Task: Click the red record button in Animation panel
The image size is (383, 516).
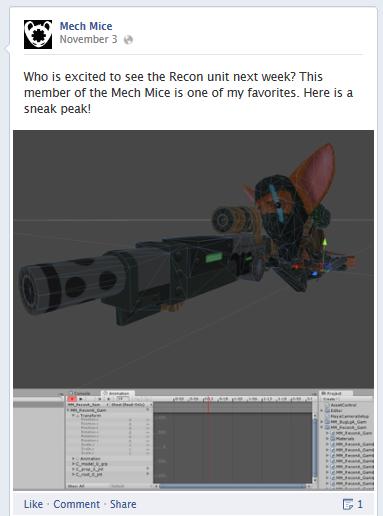Action: tap(72, 399)
